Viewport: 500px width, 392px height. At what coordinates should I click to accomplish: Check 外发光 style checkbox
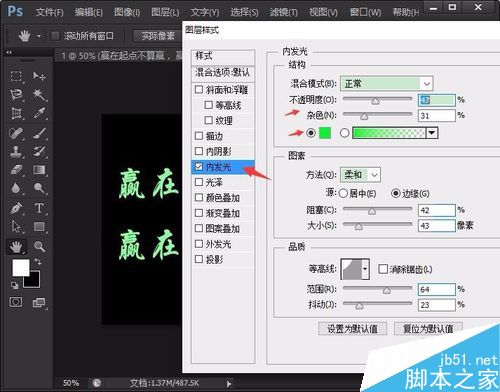199,244
